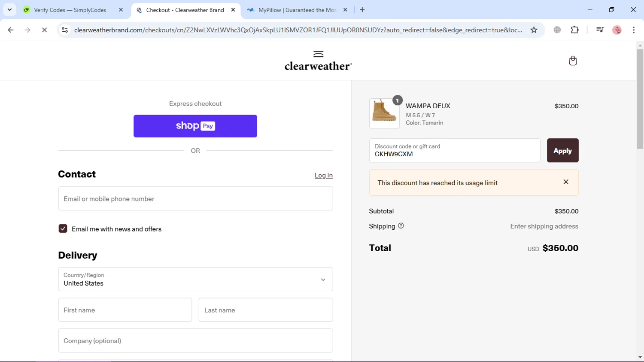Viewport: 644px width, 362px height.
Task: Follow the Log in link
Action: point(323,175)
